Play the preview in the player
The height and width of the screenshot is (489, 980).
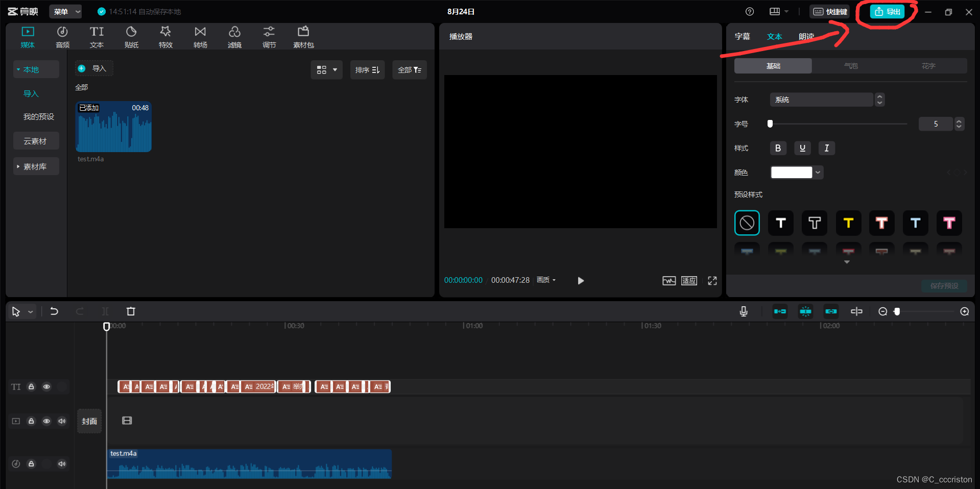pyautogui.click(x=581, y=281)
